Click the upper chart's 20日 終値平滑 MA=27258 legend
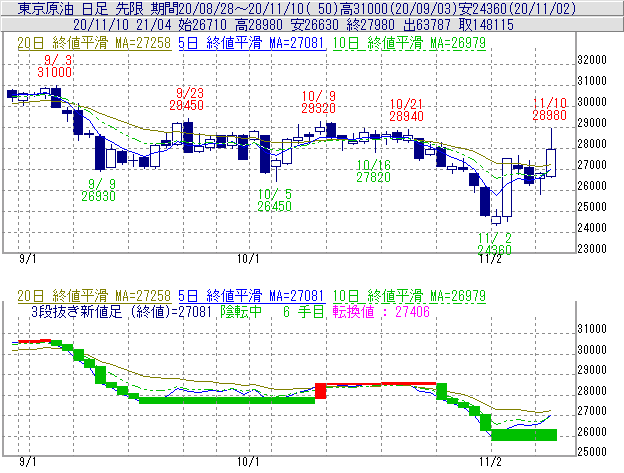Viewport: 624px width, 473px height. [94, 43]
